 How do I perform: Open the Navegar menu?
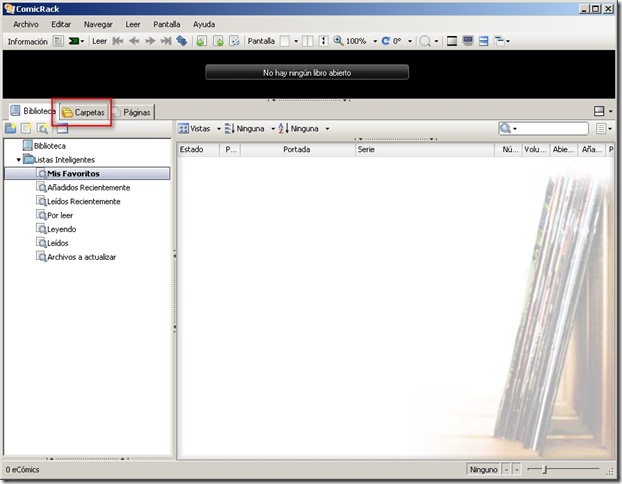(98, 24)
